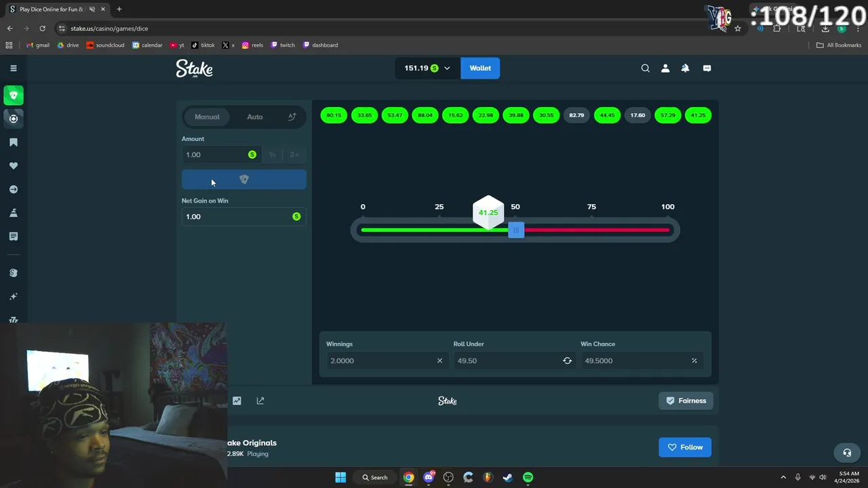Image resolution: width=868 pixels, height=488 pixels.
Task: Click the Wallet button
Action: (480, 68)
